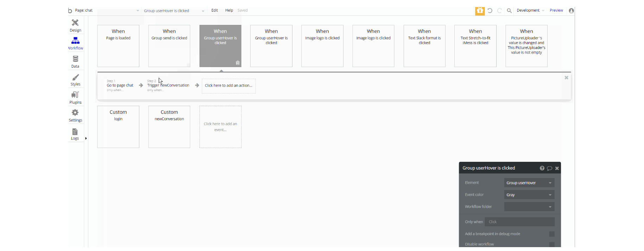Viewport: 644px width, 251px height.
Task: Redo the last change
Action: point(499,11)
